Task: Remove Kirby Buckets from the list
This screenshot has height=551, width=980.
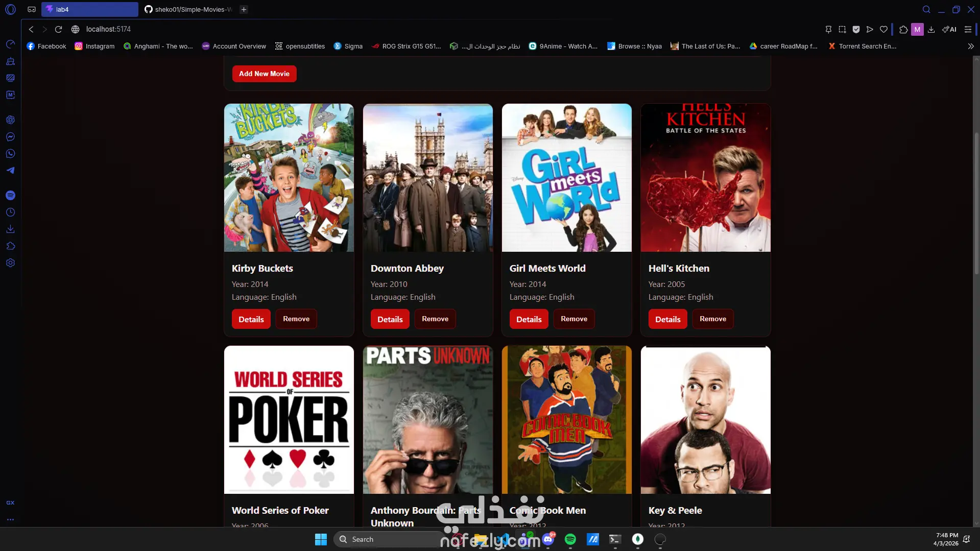Action: click(x=296, y=319)
